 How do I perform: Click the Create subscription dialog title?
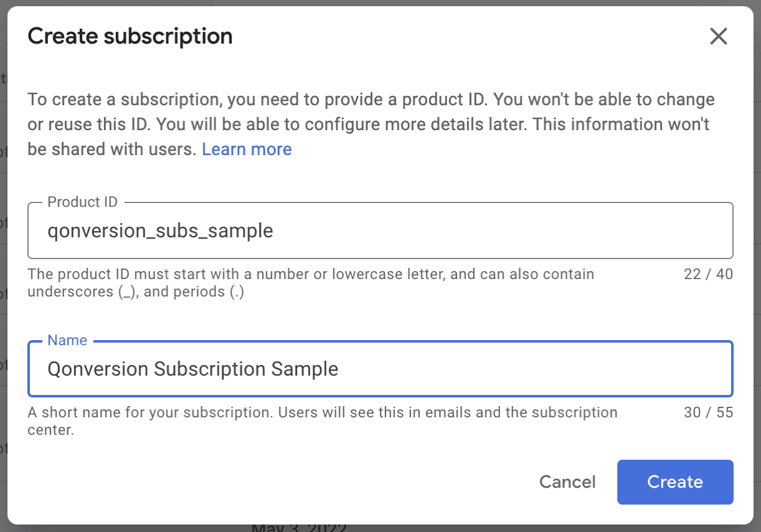130,36
